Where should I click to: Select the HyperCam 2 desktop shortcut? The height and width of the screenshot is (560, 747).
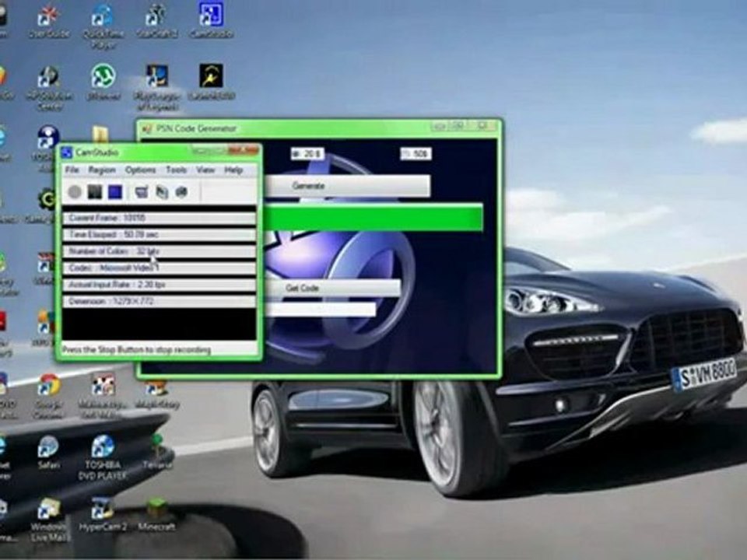103,515
